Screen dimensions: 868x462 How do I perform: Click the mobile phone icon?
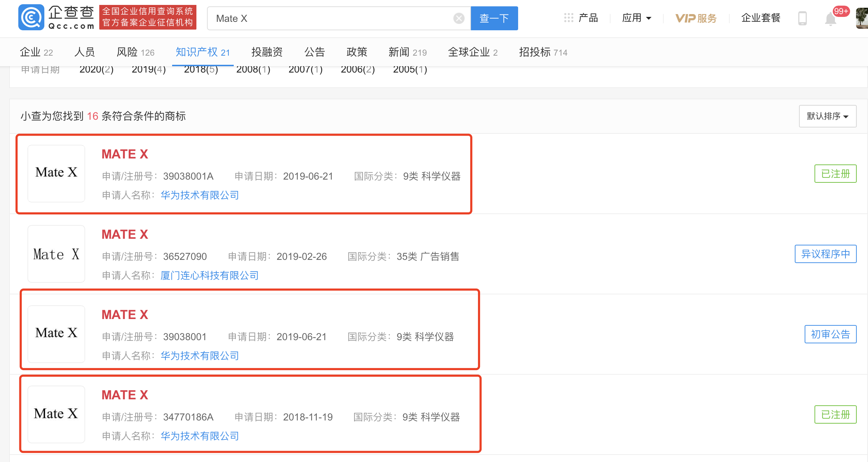pos(802,18)
